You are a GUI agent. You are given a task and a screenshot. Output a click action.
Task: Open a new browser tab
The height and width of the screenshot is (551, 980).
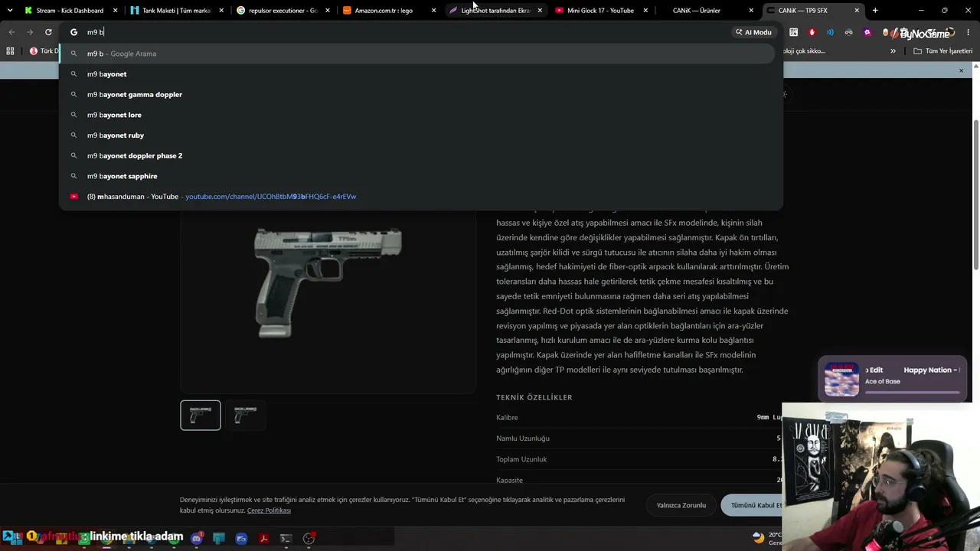[875, 11]
